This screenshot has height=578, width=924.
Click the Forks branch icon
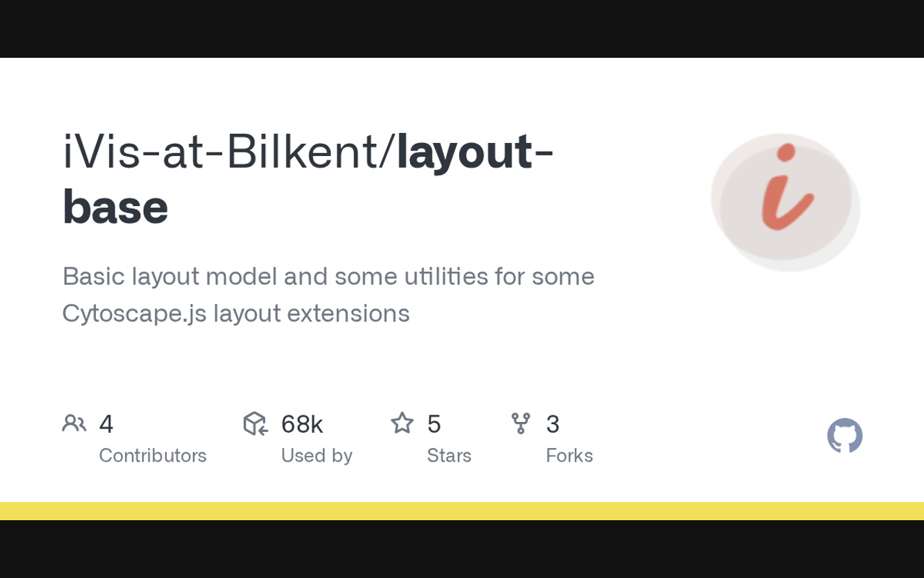click(x=520, y=423)
